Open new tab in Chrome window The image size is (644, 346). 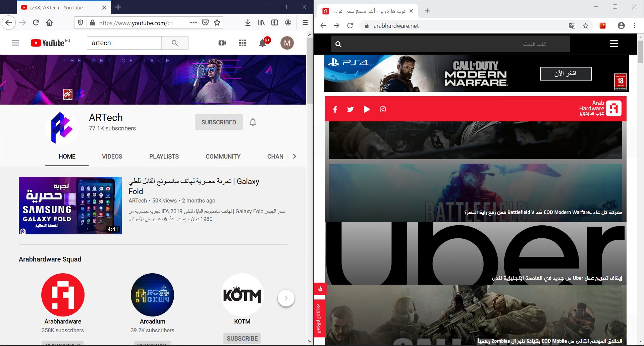coord(427,11)
